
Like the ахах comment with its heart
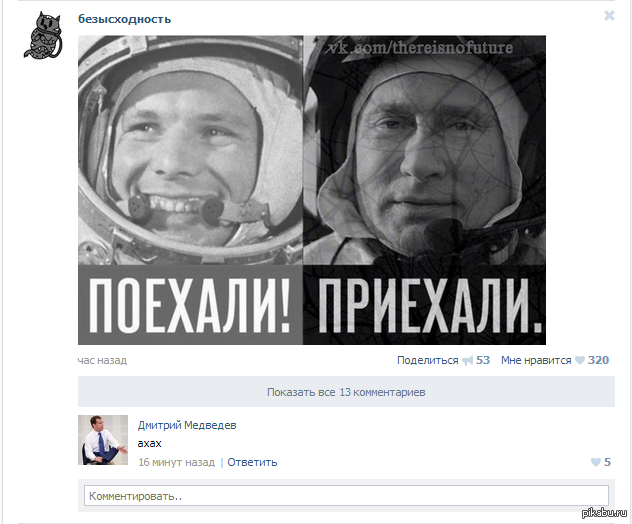tap(596, 462)
